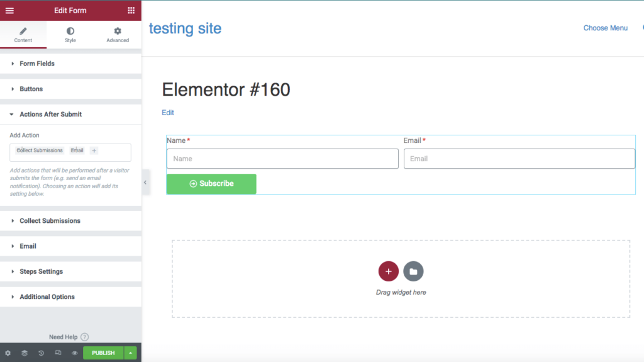Screen dimensions: 644x362
Task: Expand the Steps Settings section
Action: pyautogui.click(x=41, y=271)
